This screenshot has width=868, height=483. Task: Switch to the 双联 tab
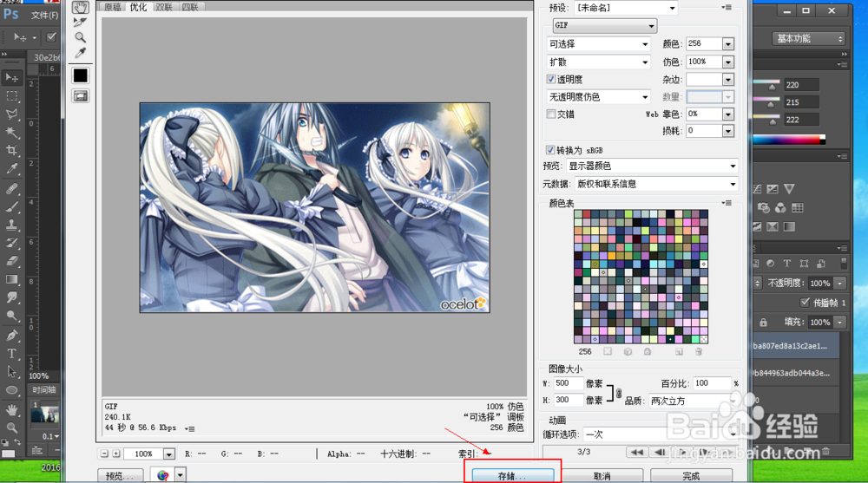pos(164,7)
